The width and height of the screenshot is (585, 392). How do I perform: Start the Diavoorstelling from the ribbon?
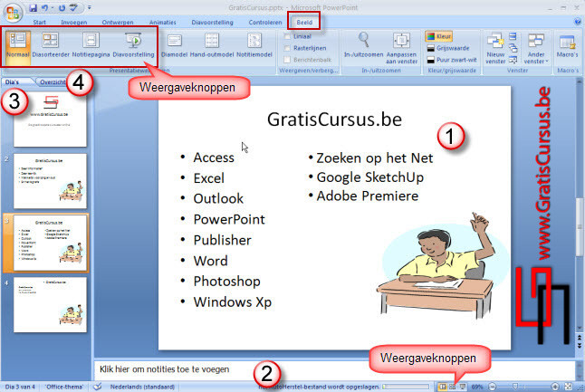pyautogui.click(x=133, y=45)
